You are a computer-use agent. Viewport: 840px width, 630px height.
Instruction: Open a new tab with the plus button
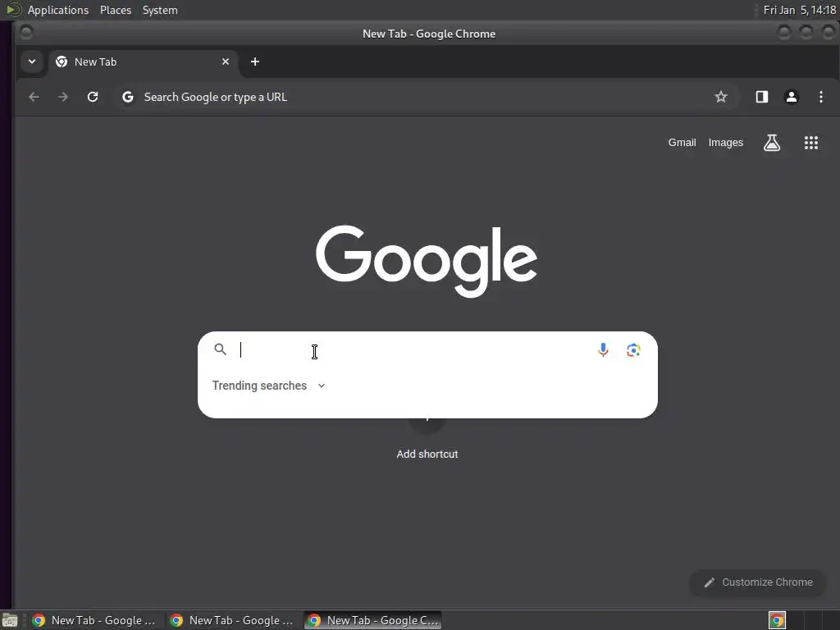(x=255, y=62)
